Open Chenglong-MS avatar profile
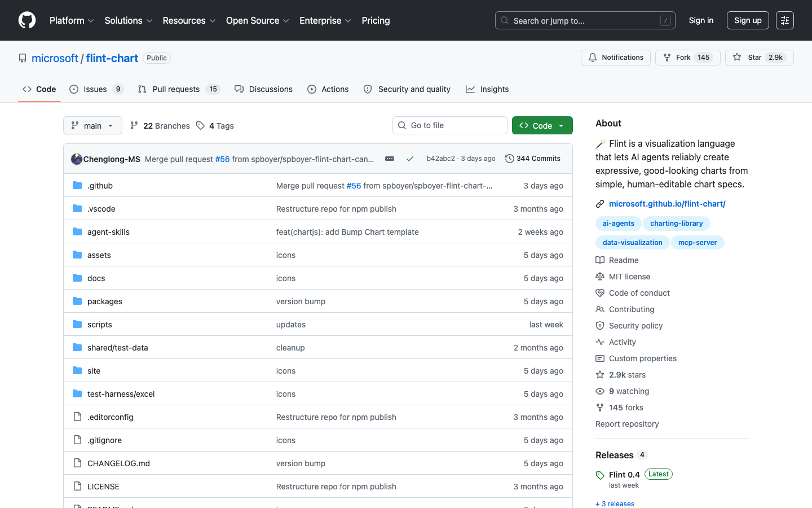This screenshot has width=812, height=508. 77,159
